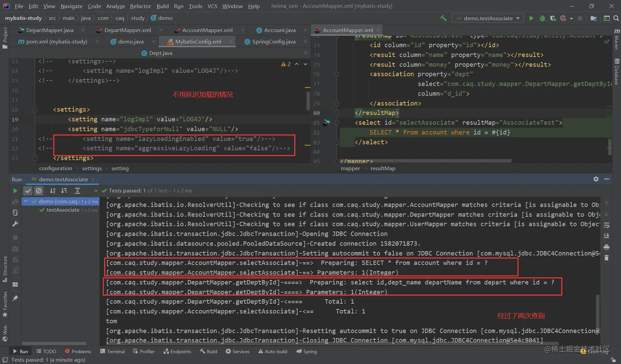Open the Navigate menu
The height and width of the screenshot is (364, 621).
pyautogui.click(x=71, y=6)
